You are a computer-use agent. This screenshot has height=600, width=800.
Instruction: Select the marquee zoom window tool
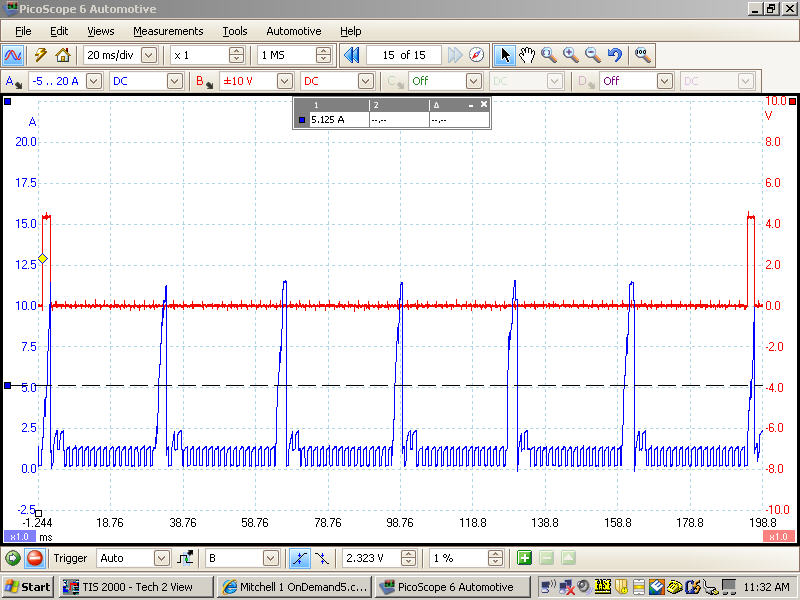[x=549, y=55]
